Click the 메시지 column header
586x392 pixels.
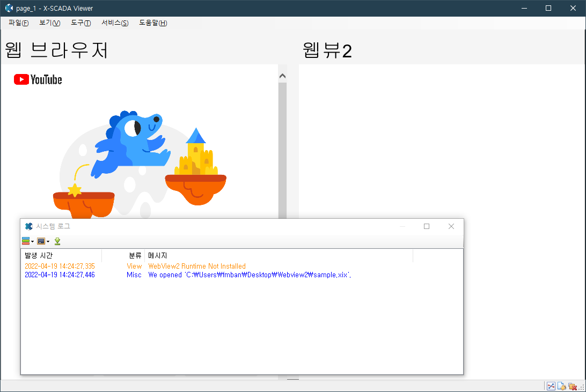pyautogui.click(x=279, y=256)
